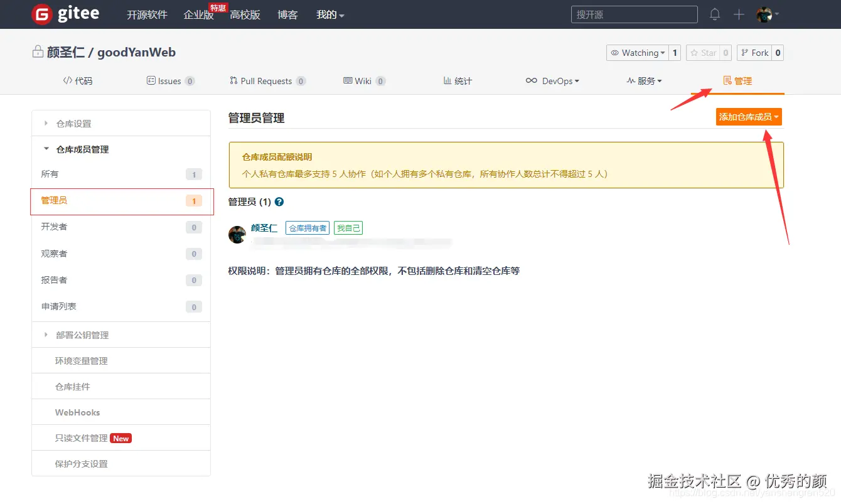Open 高校版 in top navigation
841x504 pixels.
(245, 14)
